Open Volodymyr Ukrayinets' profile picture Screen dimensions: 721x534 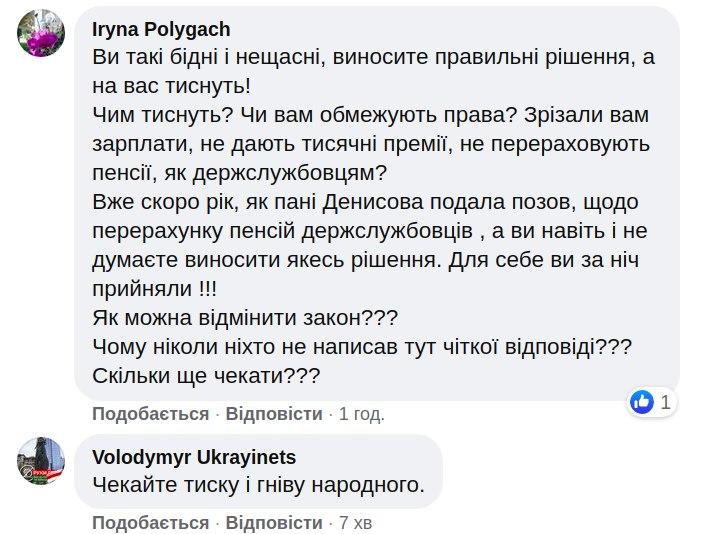pos(41,461)
